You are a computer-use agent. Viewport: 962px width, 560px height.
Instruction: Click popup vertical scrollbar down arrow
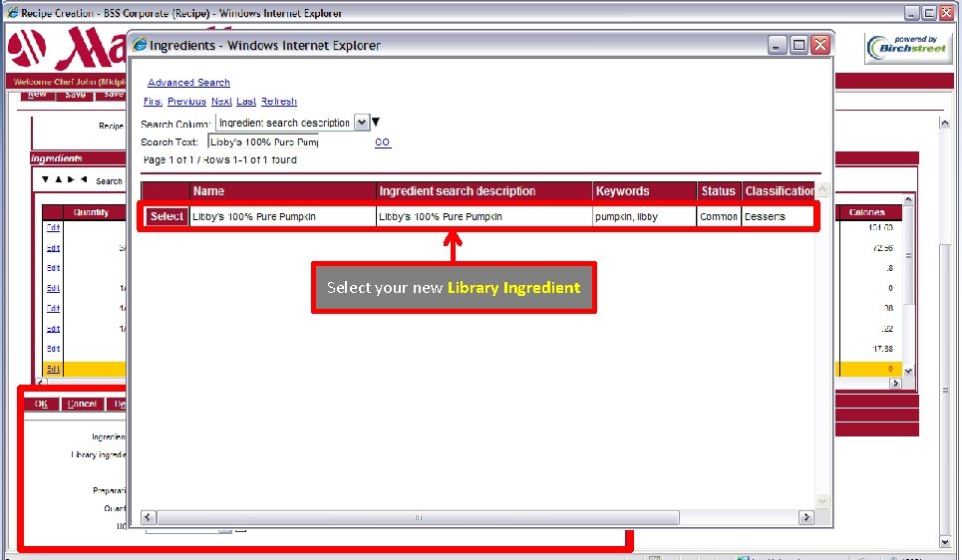[x=822, y=501]
